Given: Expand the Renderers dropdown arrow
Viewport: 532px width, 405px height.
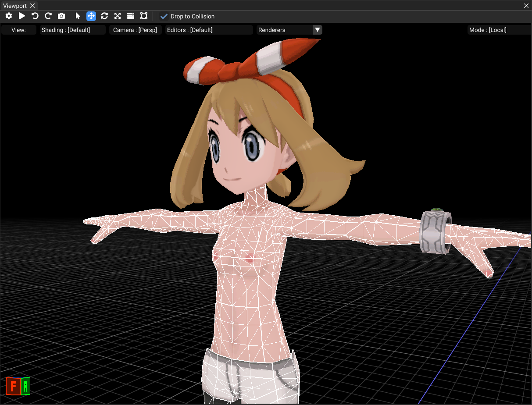Looking at the screenshot, I should [x=318, y=30].
